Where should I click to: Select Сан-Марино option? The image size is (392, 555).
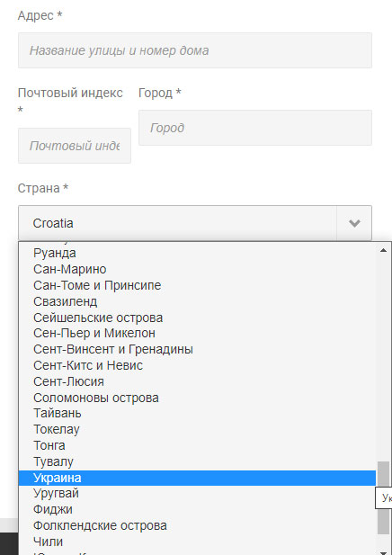(197, 269)
